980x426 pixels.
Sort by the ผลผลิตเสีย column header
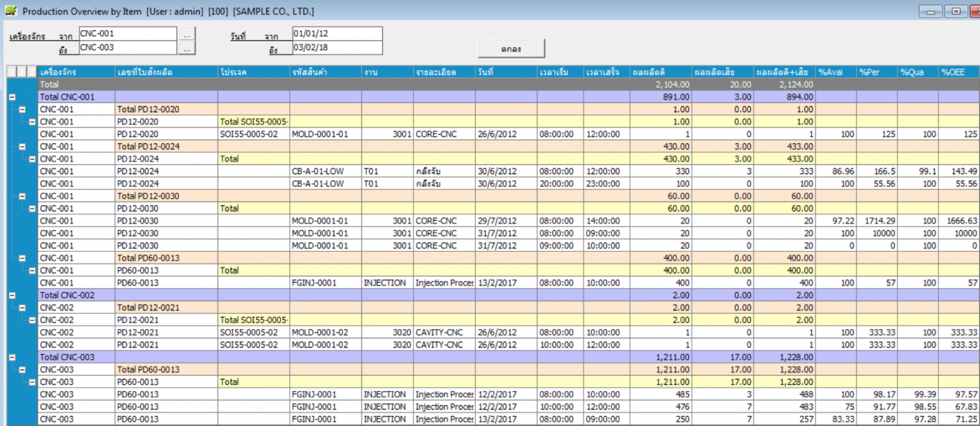723,72
